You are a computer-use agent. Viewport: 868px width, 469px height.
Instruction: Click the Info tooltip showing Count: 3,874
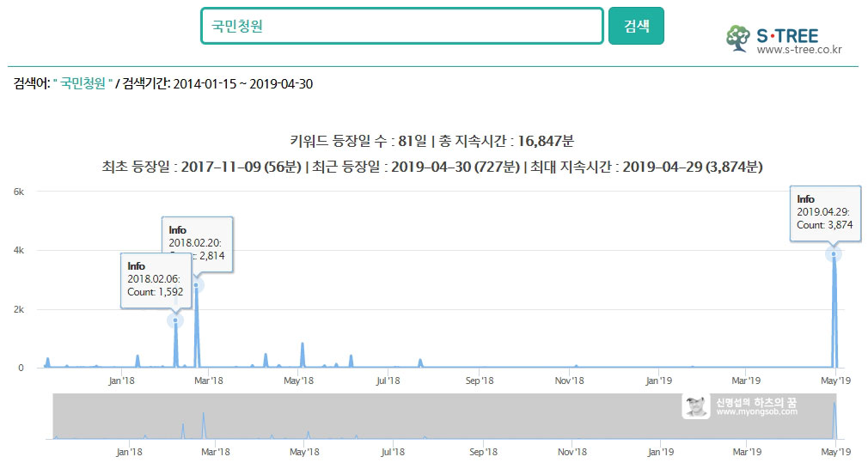pyautogui.click(x=825, y=212)
